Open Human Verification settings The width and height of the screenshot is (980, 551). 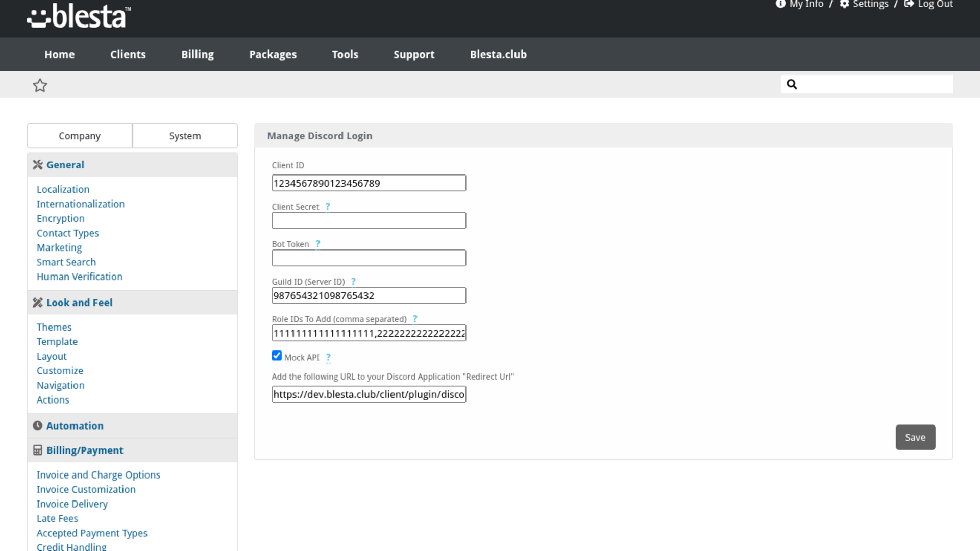coord(80,277)
